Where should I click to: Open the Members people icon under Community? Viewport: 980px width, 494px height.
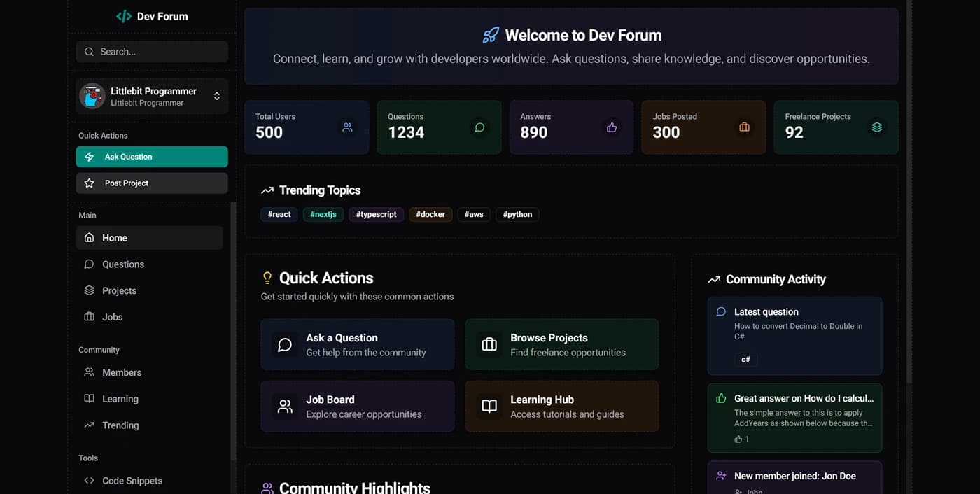(89, 372)
